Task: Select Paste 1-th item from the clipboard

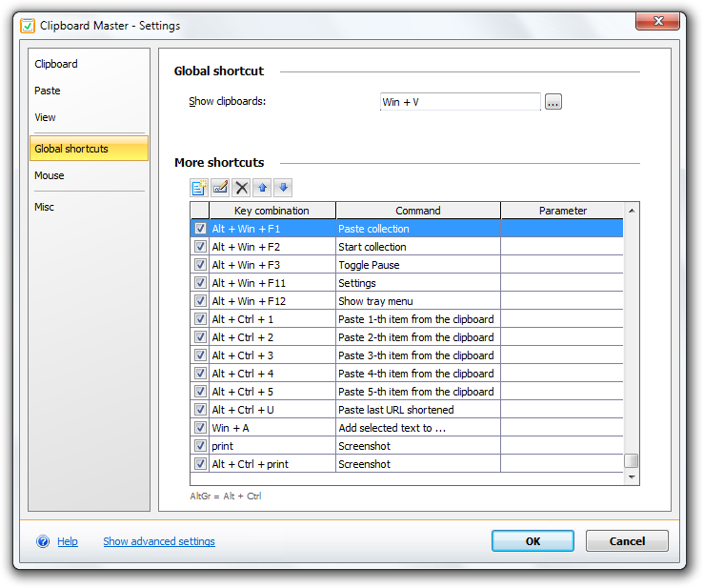Action: 418,319
